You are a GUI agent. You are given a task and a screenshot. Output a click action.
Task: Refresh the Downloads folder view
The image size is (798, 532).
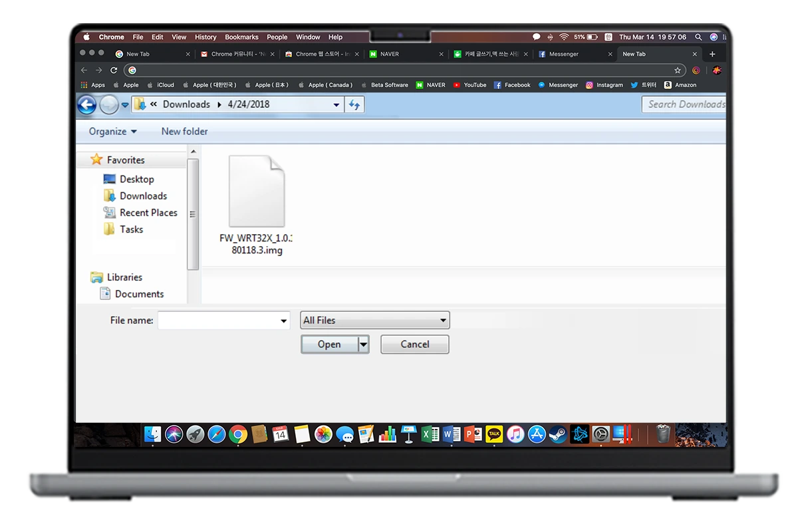point(354,104)
